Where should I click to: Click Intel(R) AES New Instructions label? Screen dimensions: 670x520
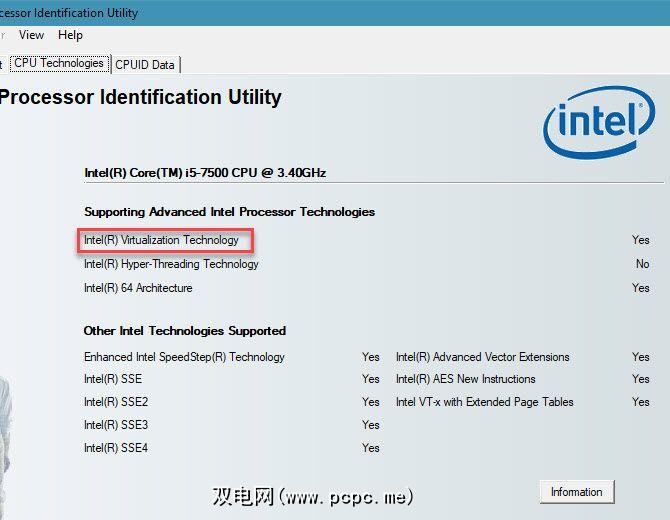pos(465,379)
